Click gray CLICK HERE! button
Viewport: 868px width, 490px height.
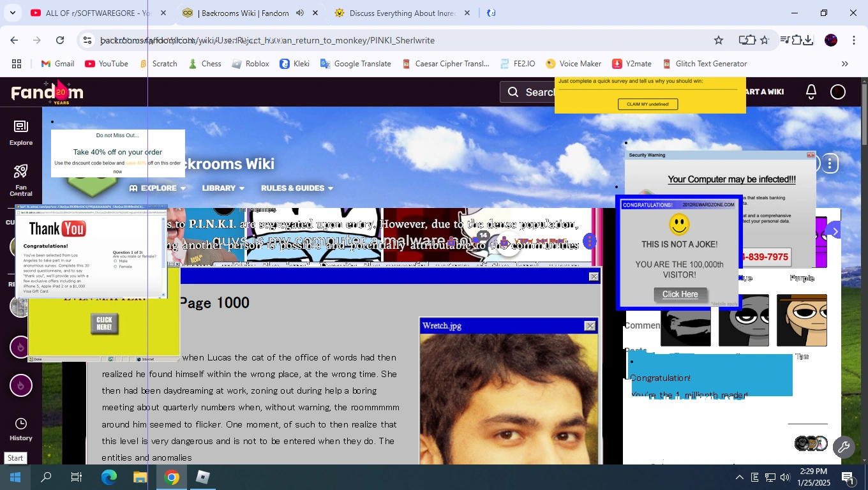pos(105,324)
